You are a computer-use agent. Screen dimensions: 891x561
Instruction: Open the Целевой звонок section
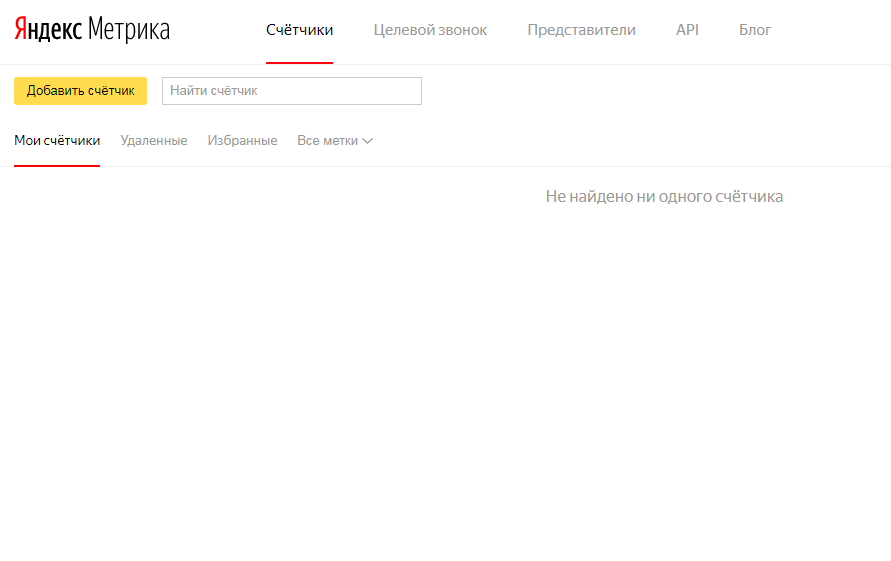tap(430, 30)
